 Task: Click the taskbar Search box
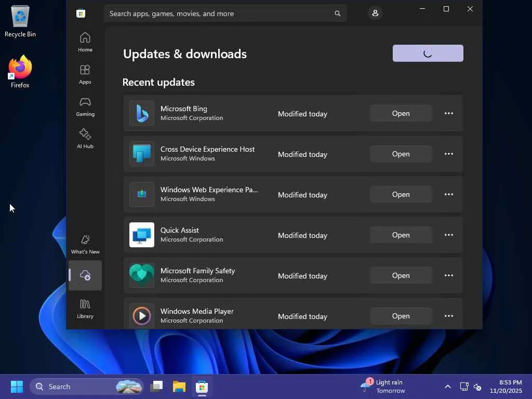(x=87, y=387)
